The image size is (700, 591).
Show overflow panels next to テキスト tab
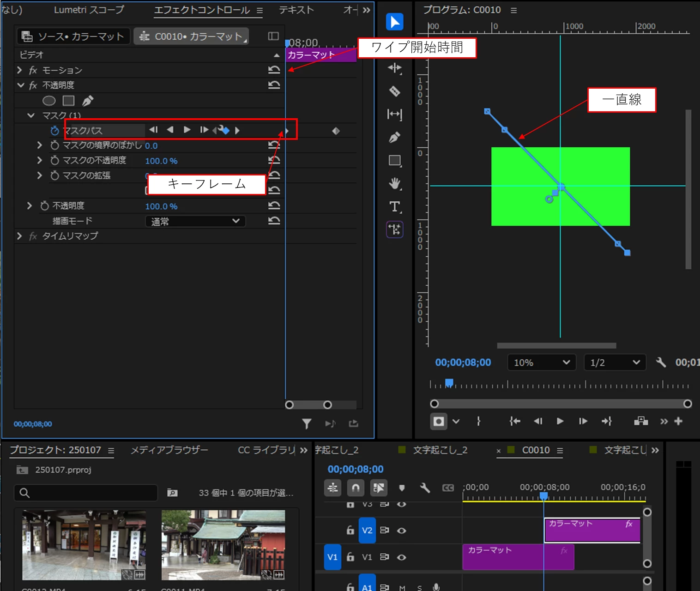(367, 10)
